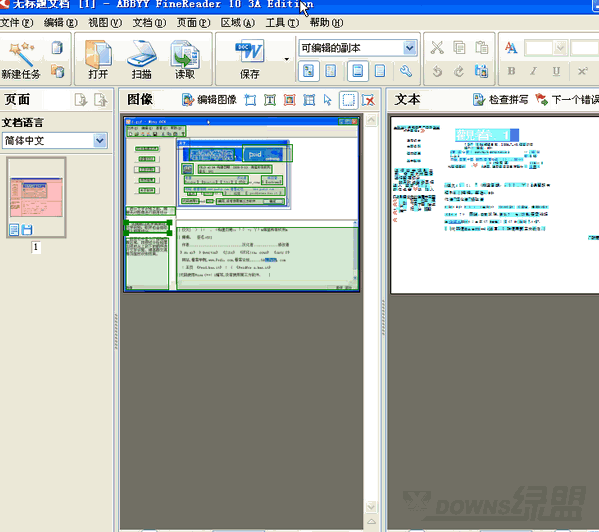Screen dimensions: 599x532
Task: Click the Redo arrow icon
Action: [x=459, y=71]
